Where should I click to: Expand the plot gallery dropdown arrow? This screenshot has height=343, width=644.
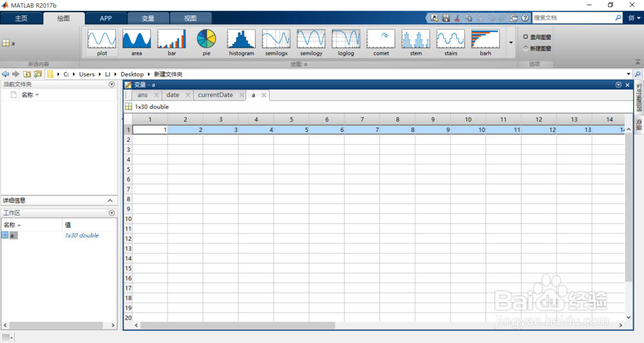point(511,42)
